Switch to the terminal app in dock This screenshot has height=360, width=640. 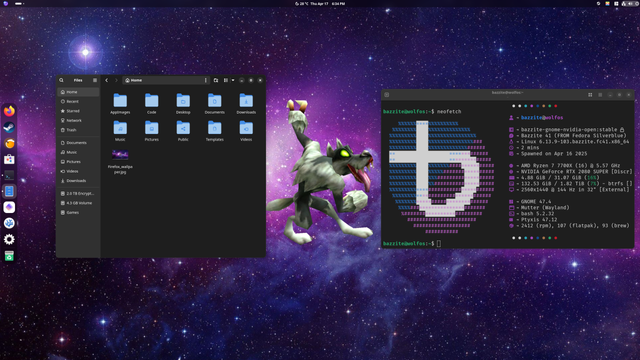[9, 175]
